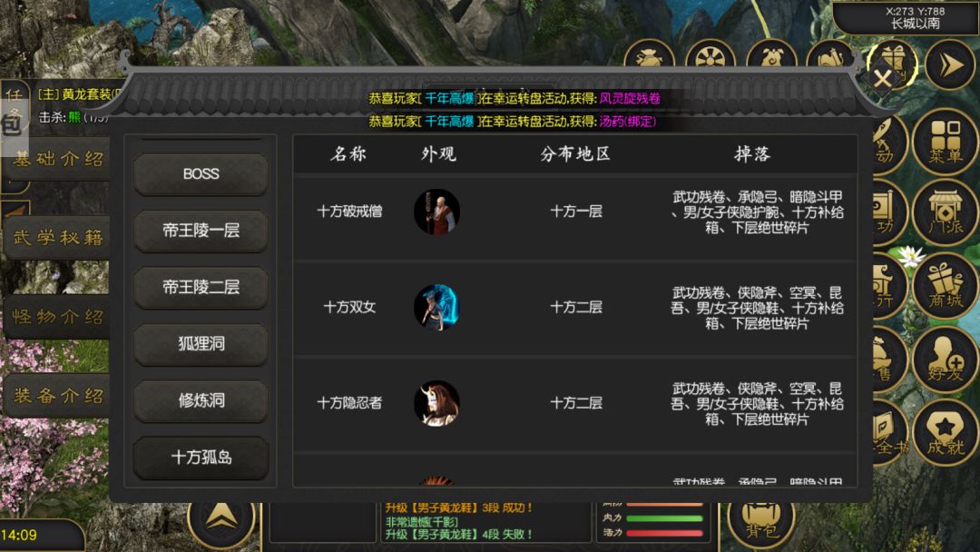Click the 十方双女 monster portrait
980x552 pixels.
click(436, 308)
